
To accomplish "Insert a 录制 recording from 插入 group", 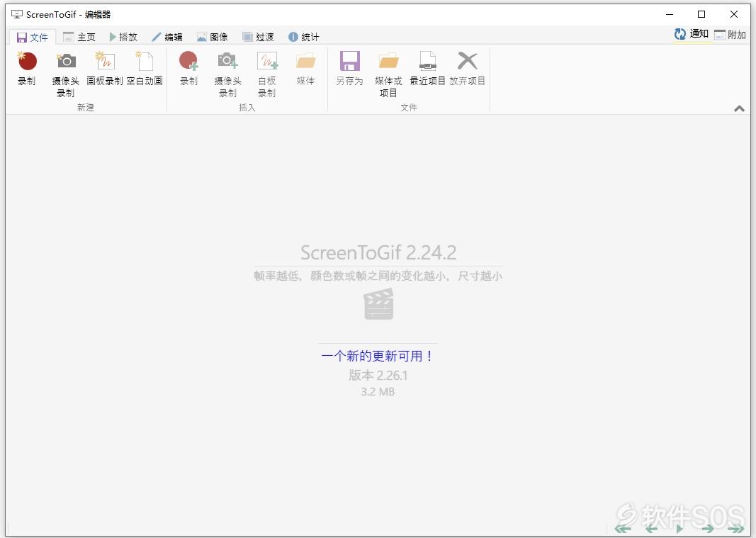I will click(x=188, y=69).
